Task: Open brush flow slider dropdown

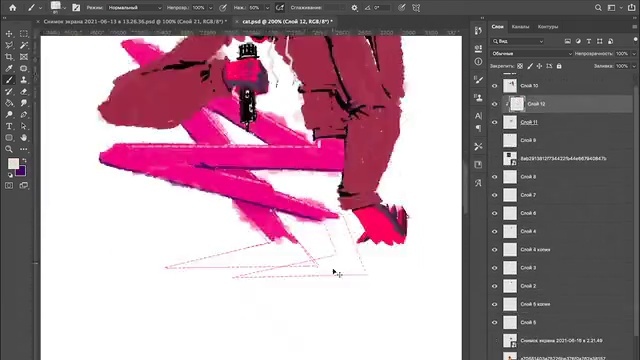Action: pos(267,8)
